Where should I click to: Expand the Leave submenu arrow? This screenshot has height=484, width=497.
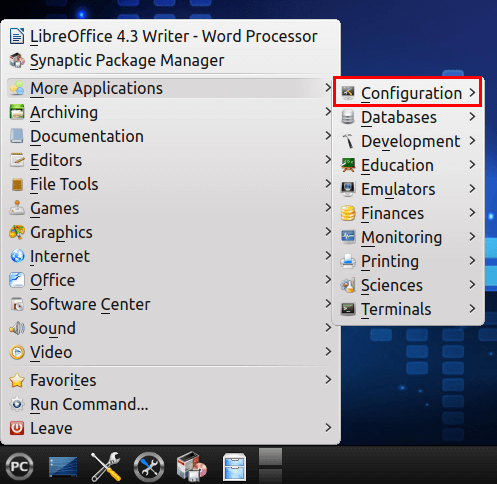328,428
